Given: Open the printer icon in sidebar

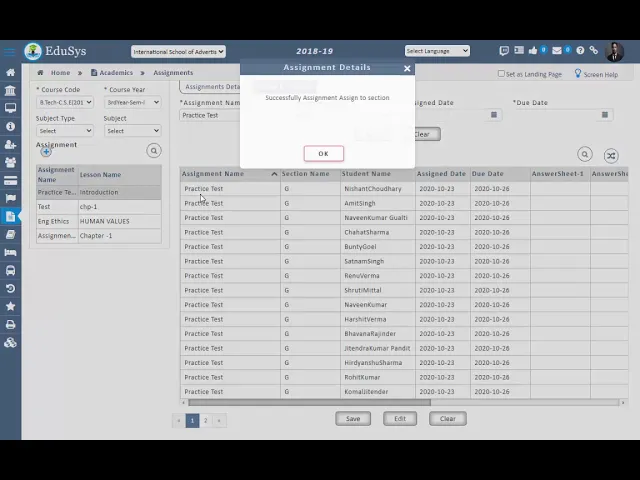Looking at the screenshot, I should (x=10, y=324).
